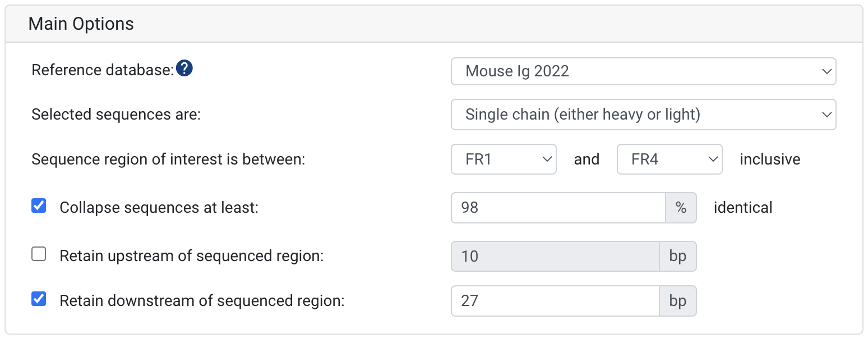Click the Reference database label text
The height and width of the screenshot is (338, 868).
click(x=103, y=70)
